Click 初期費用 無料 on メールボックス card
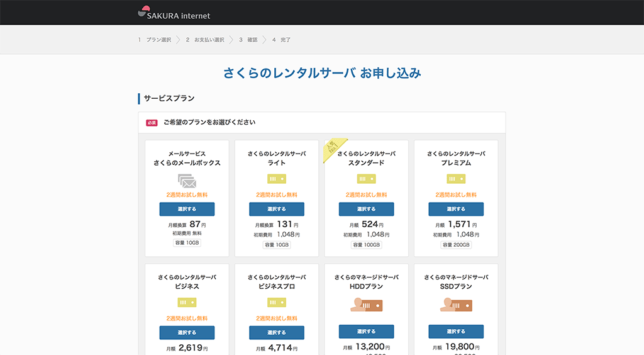 [x=187, y=234]
